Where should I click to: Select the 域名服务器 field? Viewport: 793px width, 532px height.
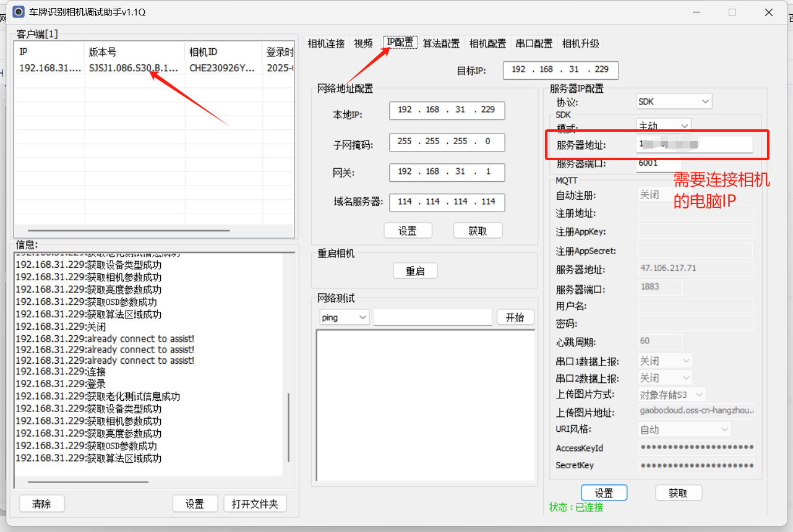[x=447, y=202]
